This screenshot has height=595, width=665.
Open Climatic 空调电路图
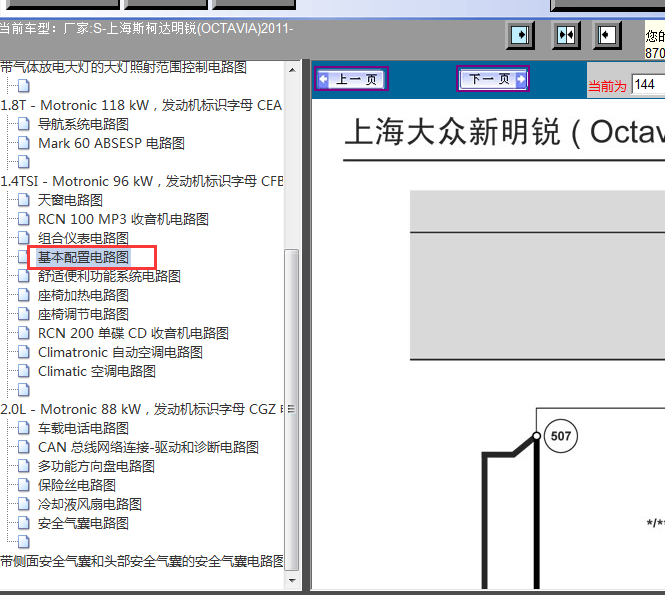tap(97, 372)
